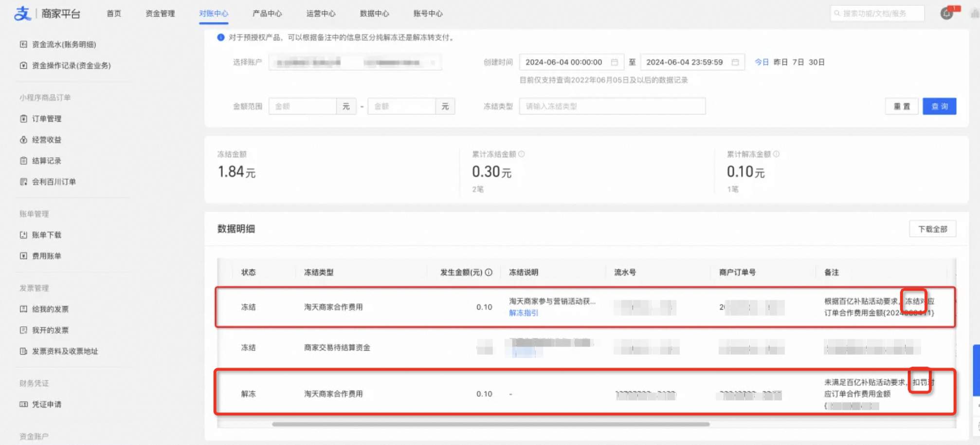Viewport: 980px width, 445px height.
Task: Expand the 选择账户 dropdown
Action: pyautogui.click(x=355, y=62)
